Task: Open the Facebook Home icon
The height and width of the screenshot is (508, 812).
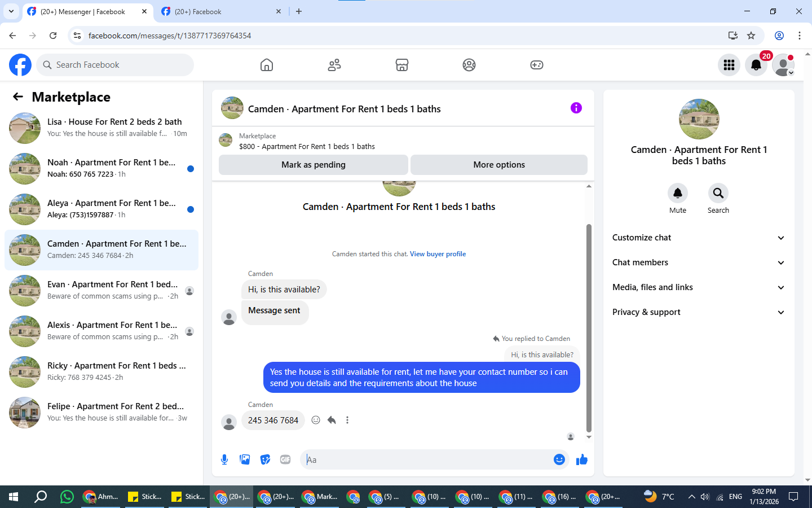Action: pos(267,65)
